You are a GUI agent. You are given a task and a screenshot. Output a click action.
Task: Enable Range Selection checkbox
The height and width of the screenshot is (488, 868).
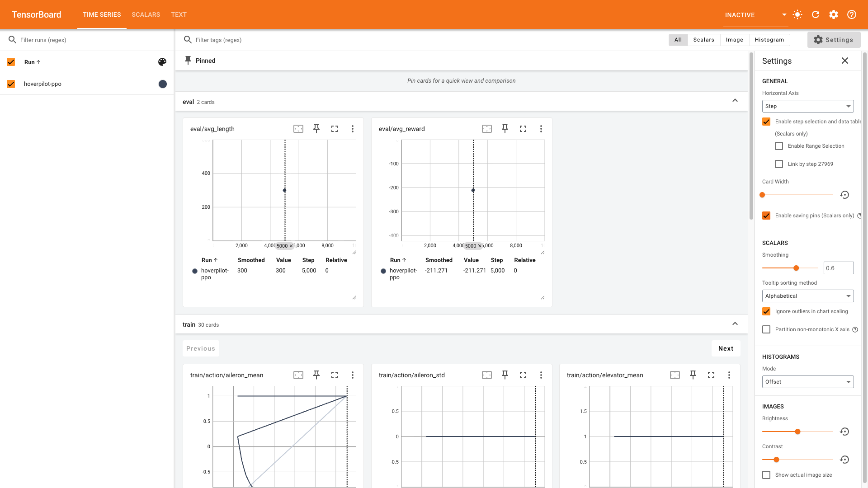[x=779, y=146]
